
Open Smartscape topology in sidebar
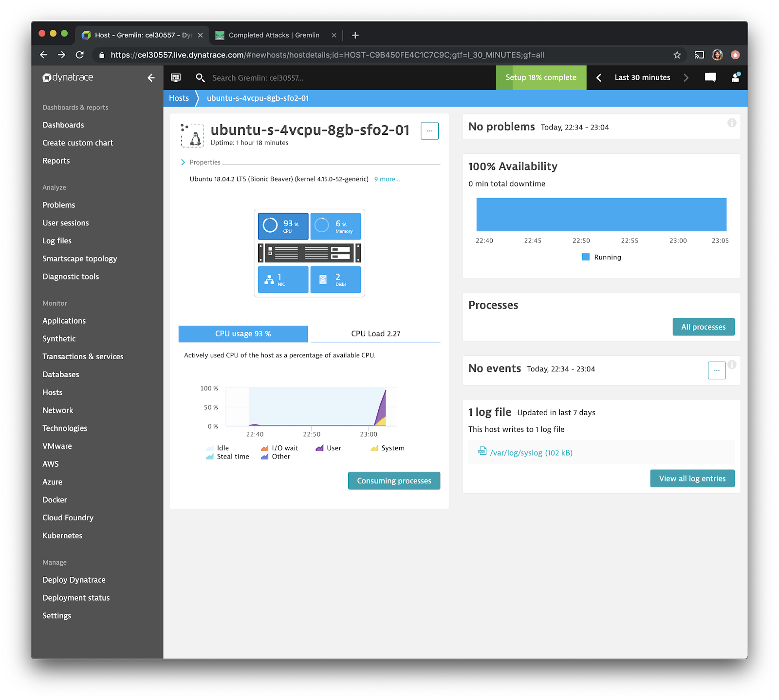tap(80, 258)
